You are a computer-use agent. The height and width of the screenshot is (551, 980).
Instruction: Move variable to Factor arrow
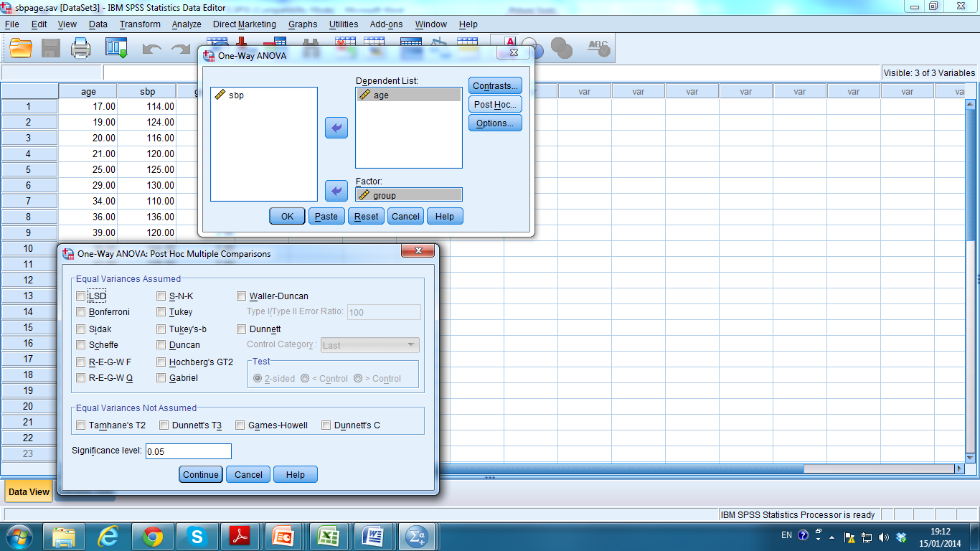(x=336, y=191)
